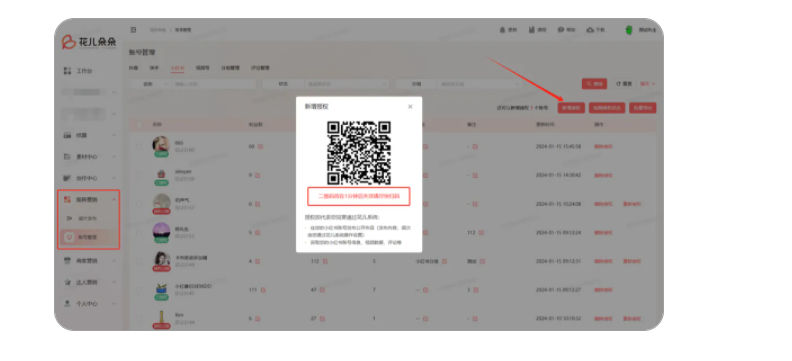Expand the 素材中心 sidebar chevron
The width and height of the screenshot is (792, 361).
coord(114,157)
